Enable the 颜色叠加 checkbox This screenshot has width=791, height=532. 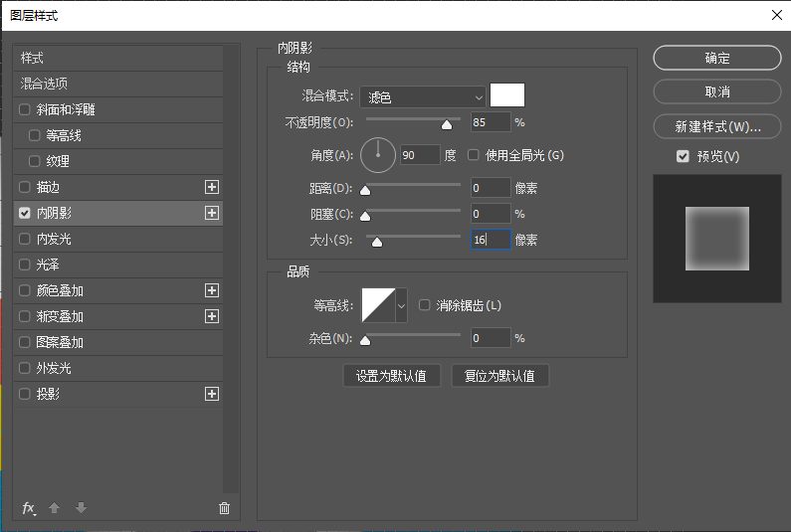point(25,290)
